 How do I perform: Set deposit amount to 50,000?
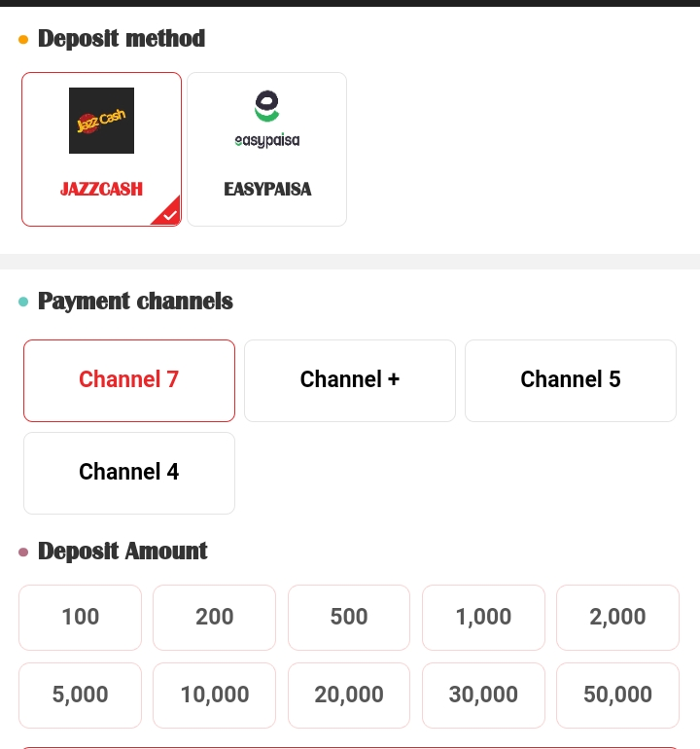[617, 695]
